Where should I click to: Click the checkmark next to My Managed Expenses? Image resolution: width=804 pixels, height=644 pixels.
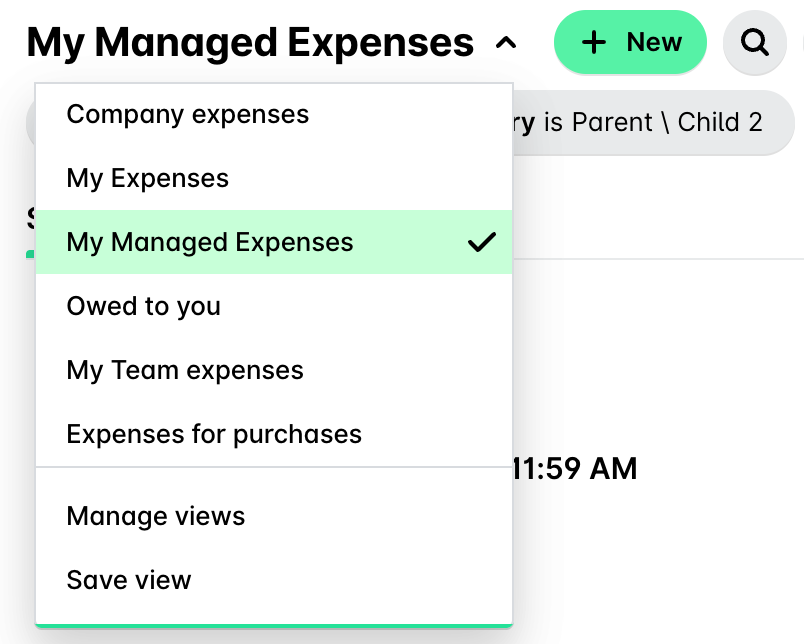coord(483,241)
